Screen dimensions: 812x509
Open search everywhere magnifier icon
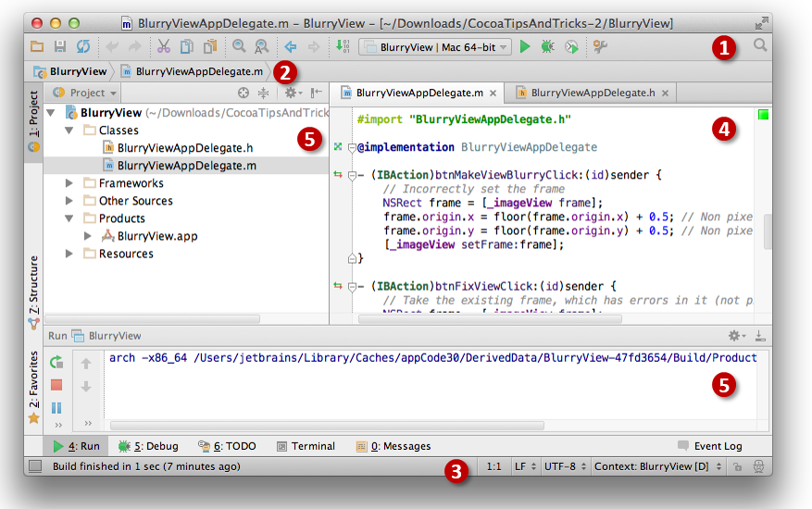pos(760,45)
